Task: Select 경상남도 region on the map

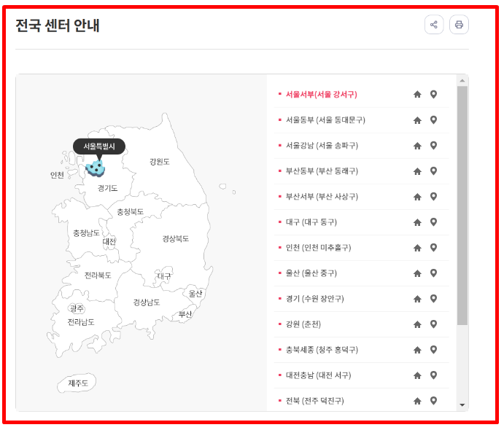Action: pyautogui.click(x=147, y=302)
